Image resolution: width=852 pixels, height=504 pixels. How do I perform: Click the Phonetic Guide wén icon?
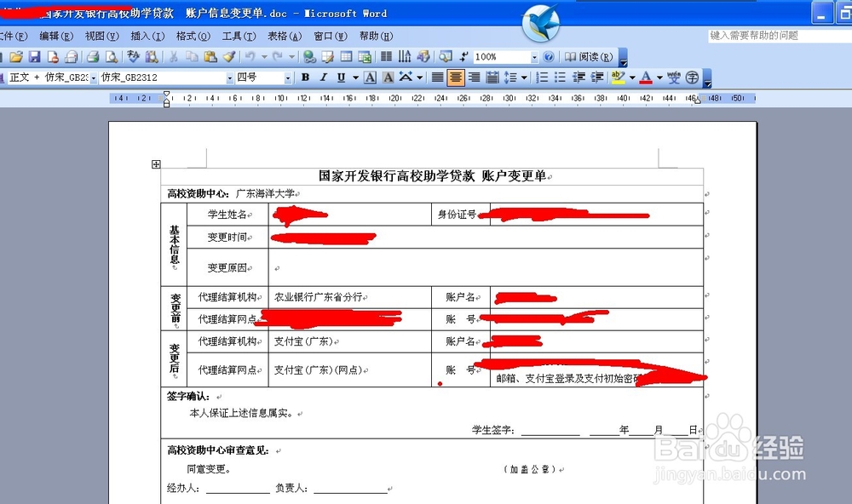coord(674,77)
